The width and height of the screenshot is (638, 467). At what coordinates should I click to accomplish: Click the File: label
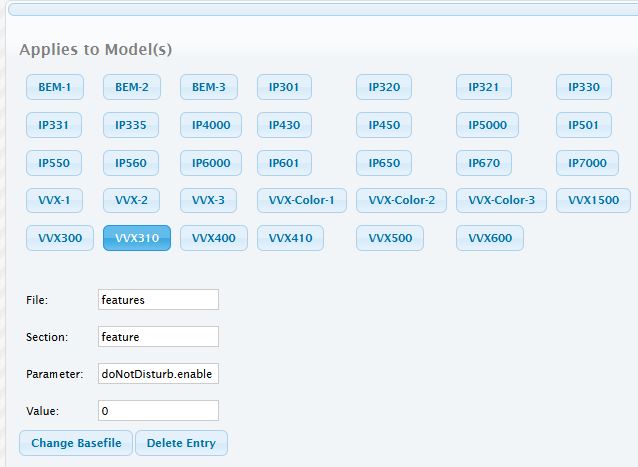pyautogui.click(x=37, y=300)
